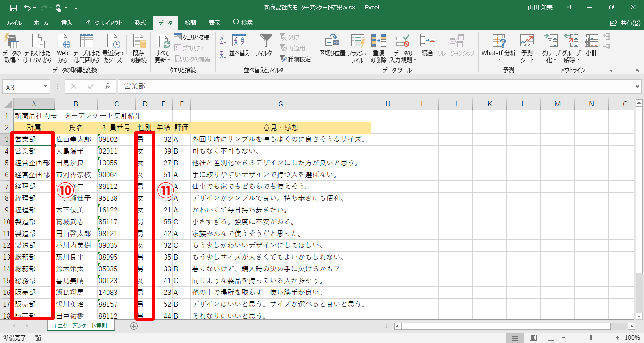Click 重複の削除 tool
The width and height of the screenshot is (644, 343).
379,49
